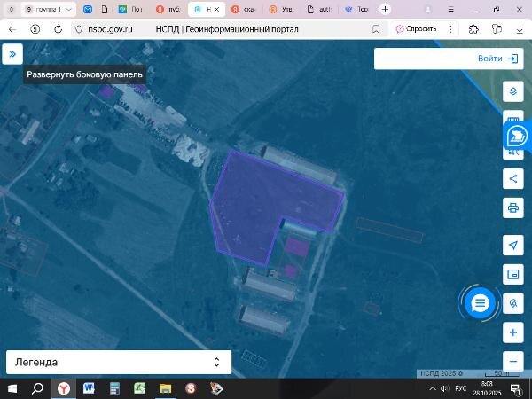Open a new browser tab
The width and height of the screenshot is (532, 399).
385,10
